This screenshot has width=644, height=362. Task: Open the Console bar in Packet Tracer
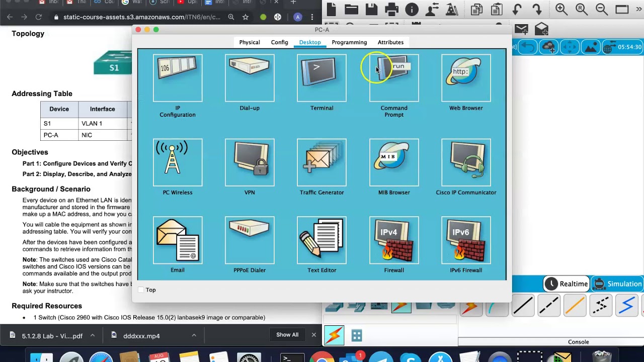[551, 342]
